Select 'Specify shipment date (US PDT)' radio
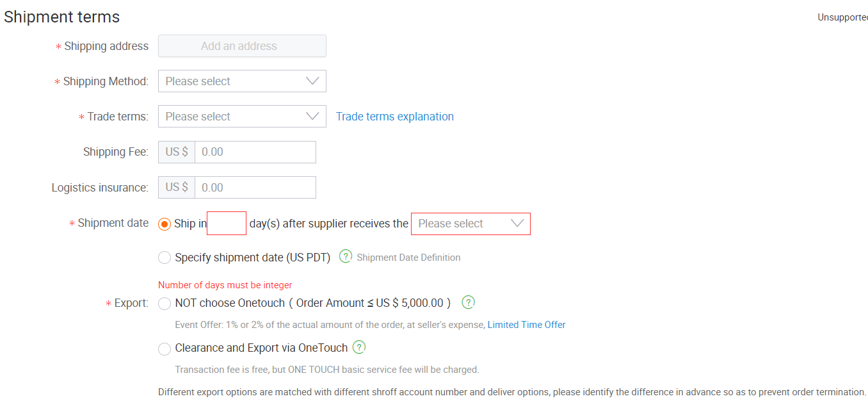Viewport: 868px width, 410px height. coord(165,258)
